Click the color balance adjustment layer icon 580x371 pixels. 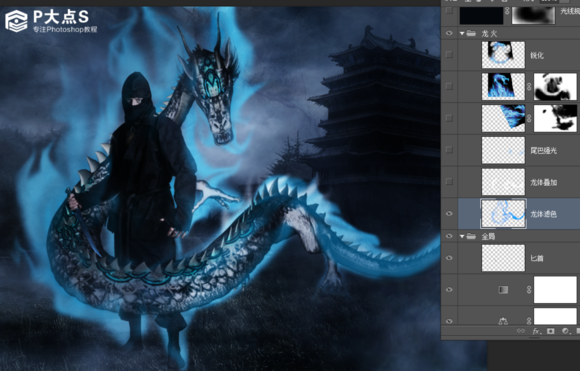coord(503,321)
